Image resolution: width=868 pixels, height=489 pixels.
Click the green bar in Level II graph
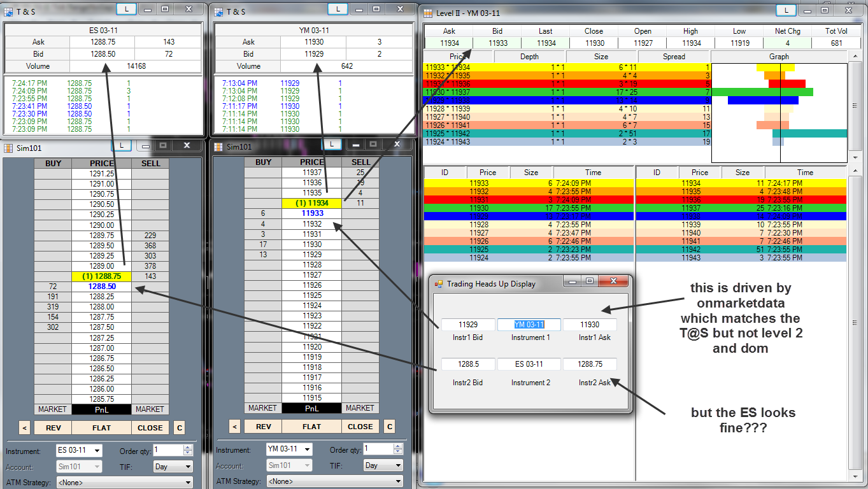(762, 92)
